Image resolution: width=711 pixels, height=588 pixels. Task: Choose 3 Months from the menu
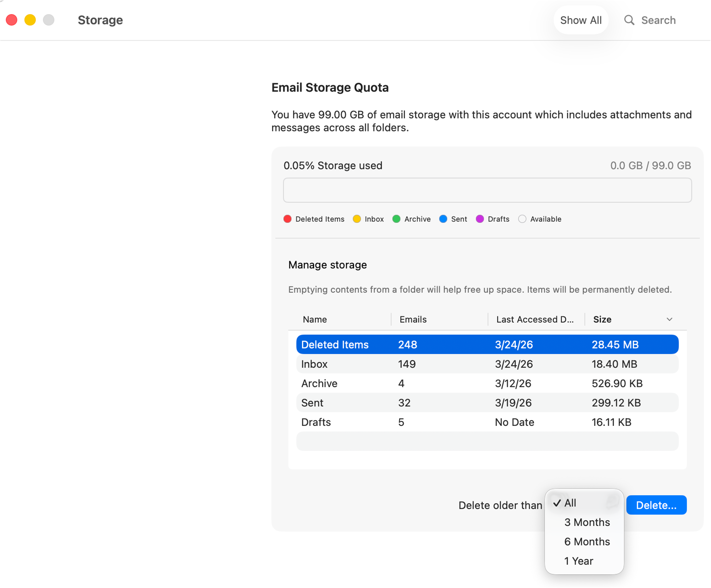tap(587, 522)
